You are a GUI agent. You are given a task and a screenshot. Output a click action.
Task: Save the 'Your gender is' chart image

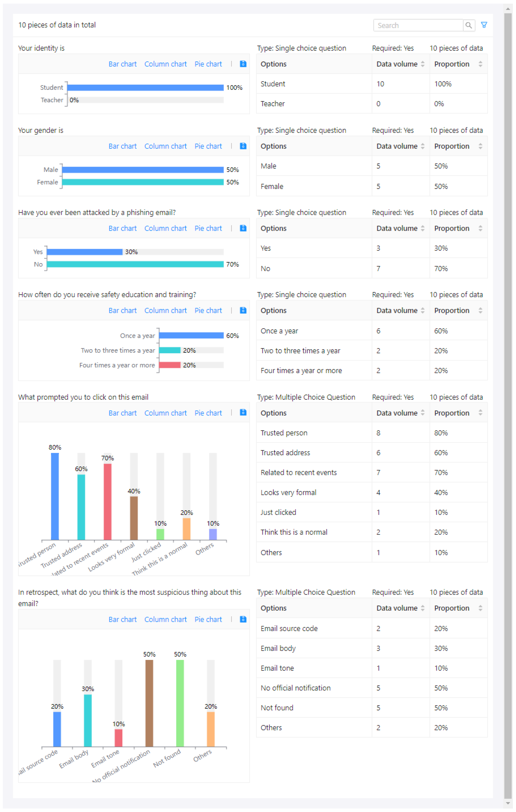[243, 146]
